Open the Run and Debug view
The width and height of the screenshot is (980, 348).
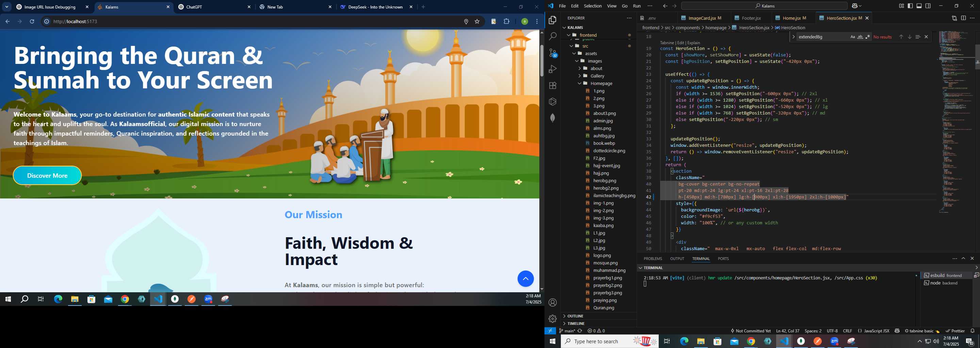pyautogui.click(x=552, y=69)
